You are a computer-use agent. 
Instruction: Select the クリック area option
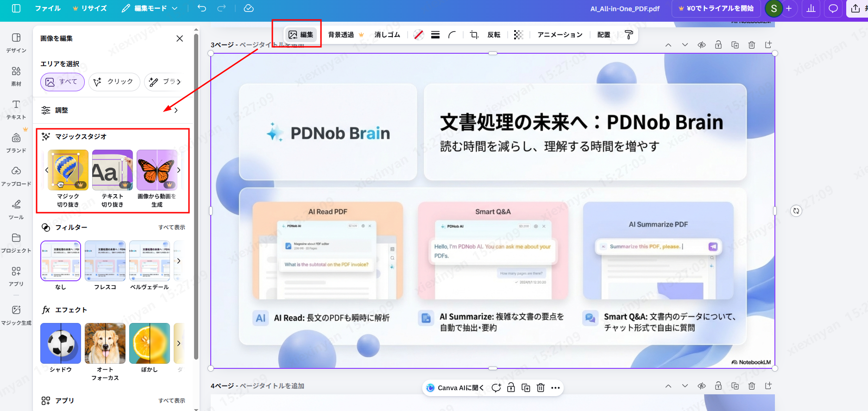point(114,82)
